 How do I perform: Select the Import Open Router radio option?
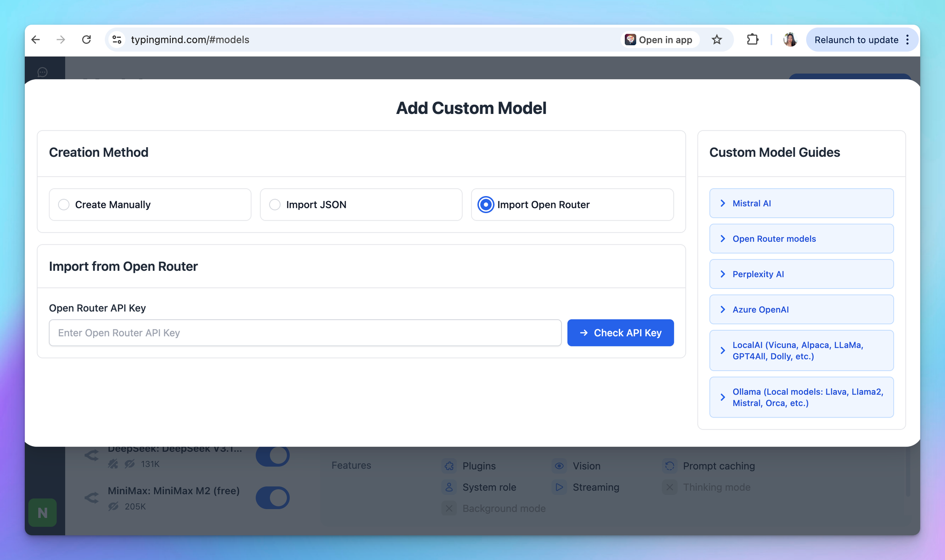coord(486,204)
